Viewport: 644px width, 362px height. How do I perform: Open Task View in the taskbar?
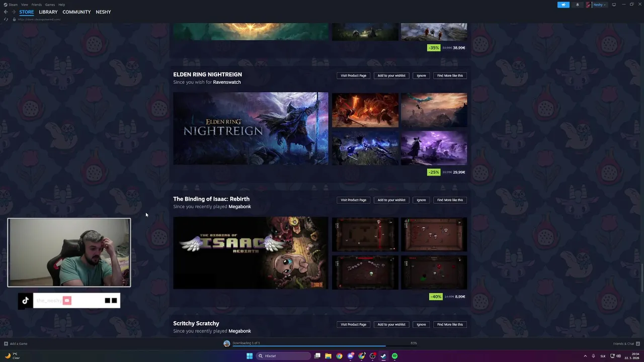click(317, 356)
